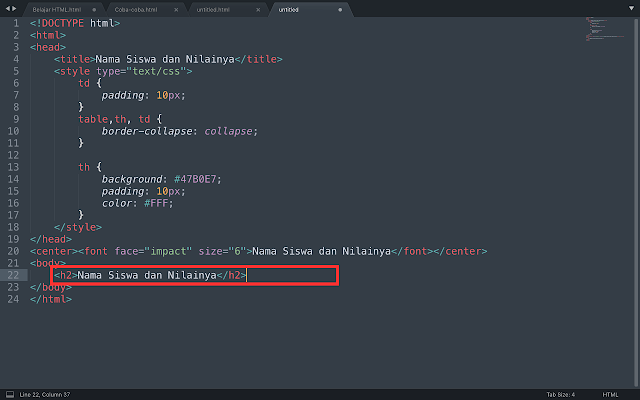Switch to the Belajar-HTML.html tab
The image size is (640, 400).
(56, 9)
